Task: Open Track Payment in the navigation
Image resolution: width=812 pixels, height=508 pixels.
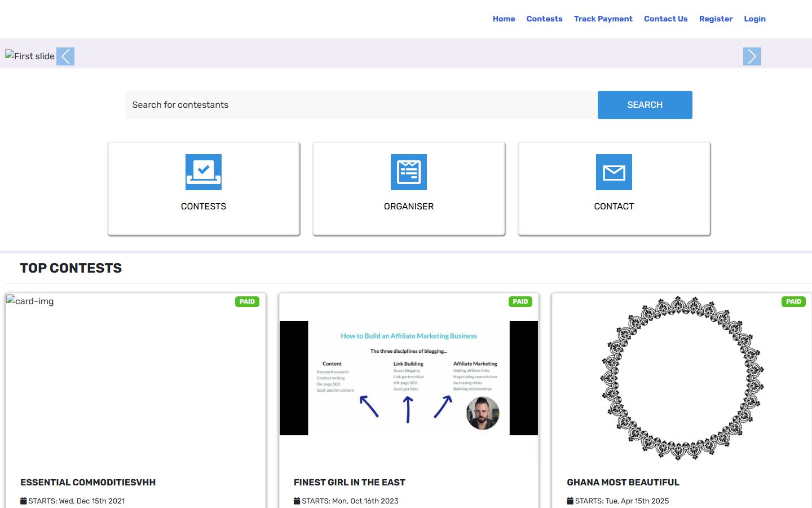Action: [x=603, y=19]
